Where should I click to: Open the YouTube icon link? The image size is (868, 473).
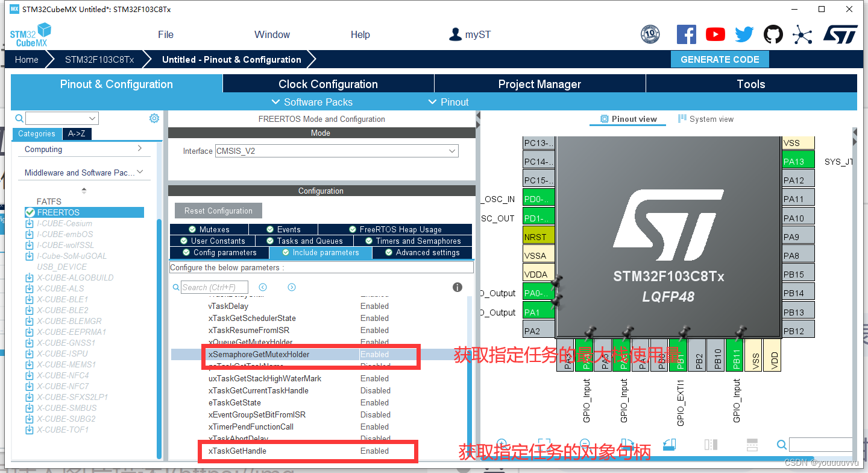point(715,34)
